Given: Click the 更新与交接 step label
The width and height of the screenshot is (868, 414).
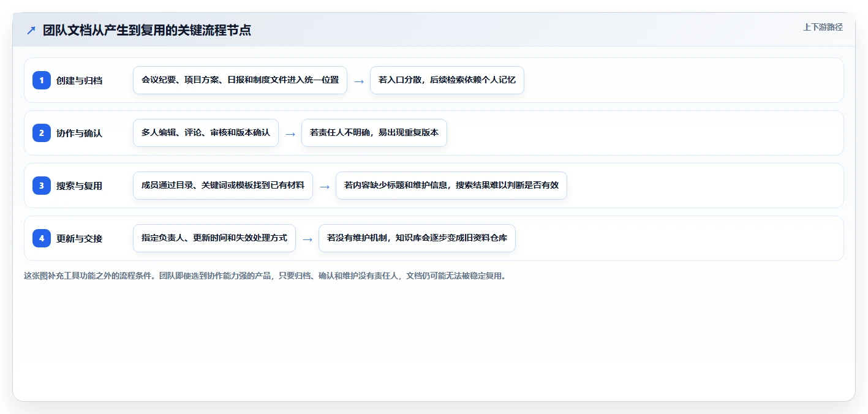Looking at the screenshot, I should coord(79,238).
